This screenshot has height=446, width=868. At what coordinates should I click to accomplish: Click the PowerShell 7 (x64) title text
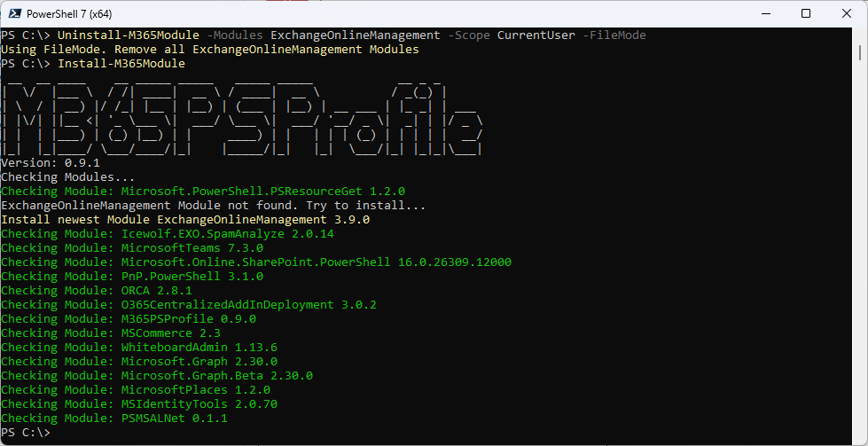[68, 14]
